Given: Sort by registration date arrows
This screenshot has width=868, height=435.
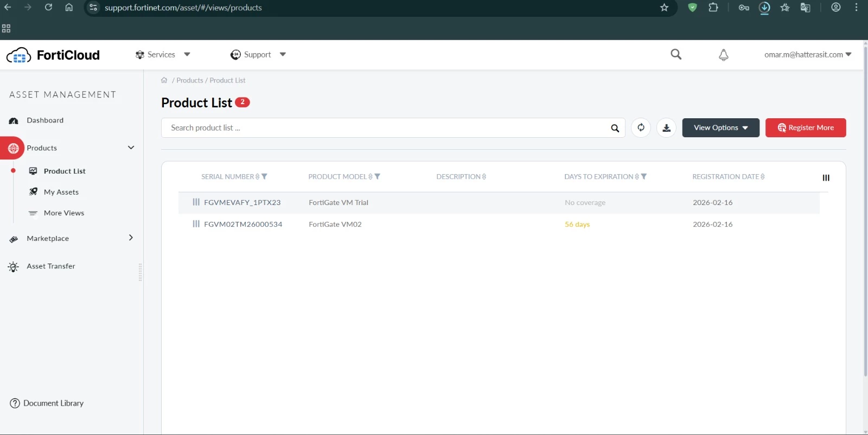Looking at the screenshot, I should click(x=762, y=177).
